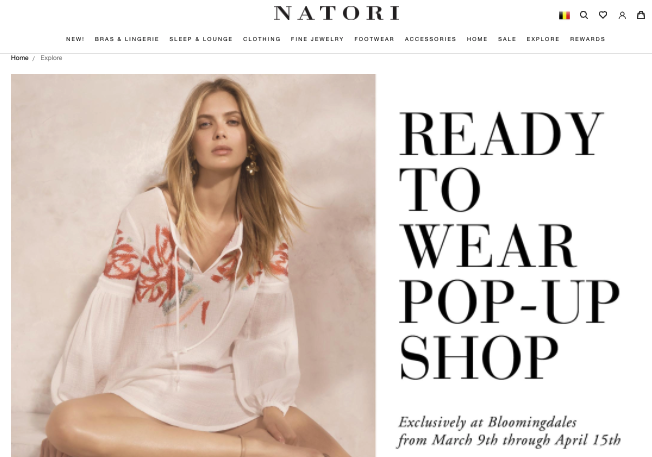
Task: Click the Home breadcrumb link
Action: pyautogui.click(x=20, y=58)
